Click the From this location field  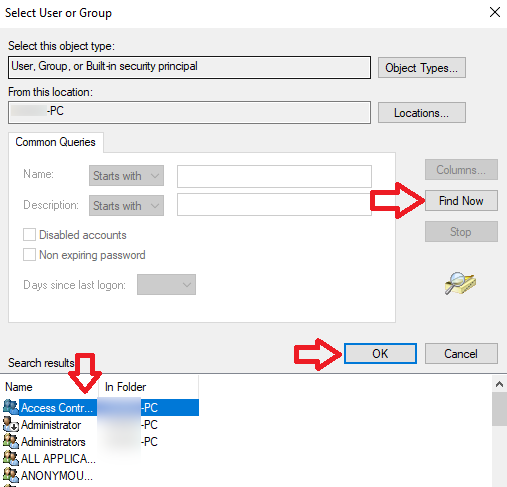(x=189, y=112)
